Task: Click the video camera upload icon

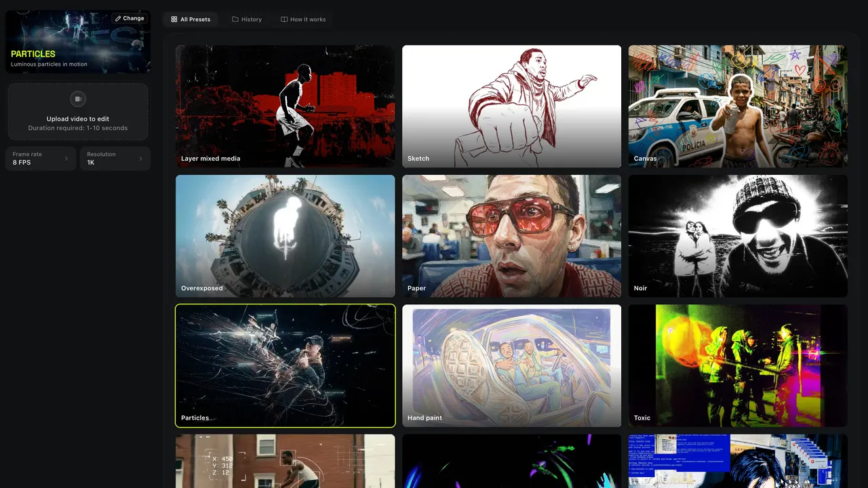Action: pos(78,99)
